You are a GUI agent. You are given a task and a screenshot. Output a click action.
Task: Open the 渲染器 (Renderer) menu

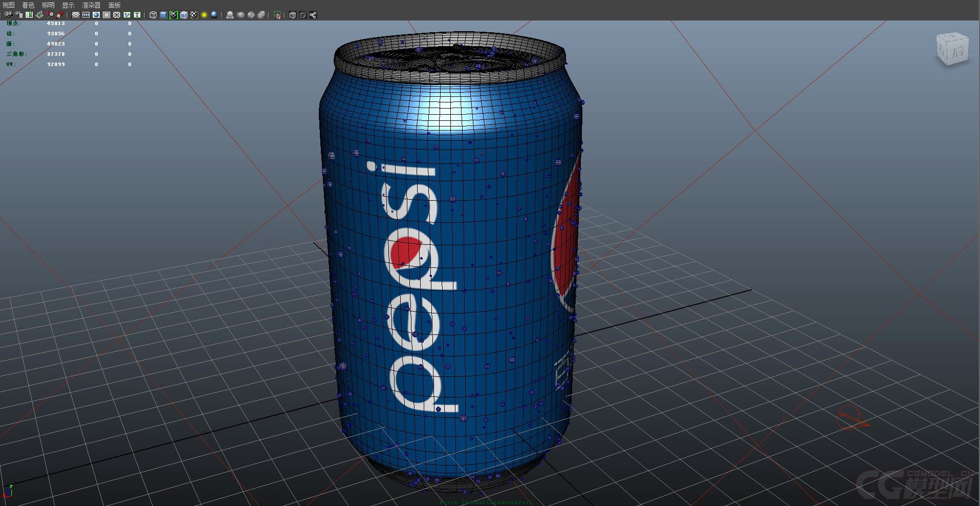(x=91, y=5)
